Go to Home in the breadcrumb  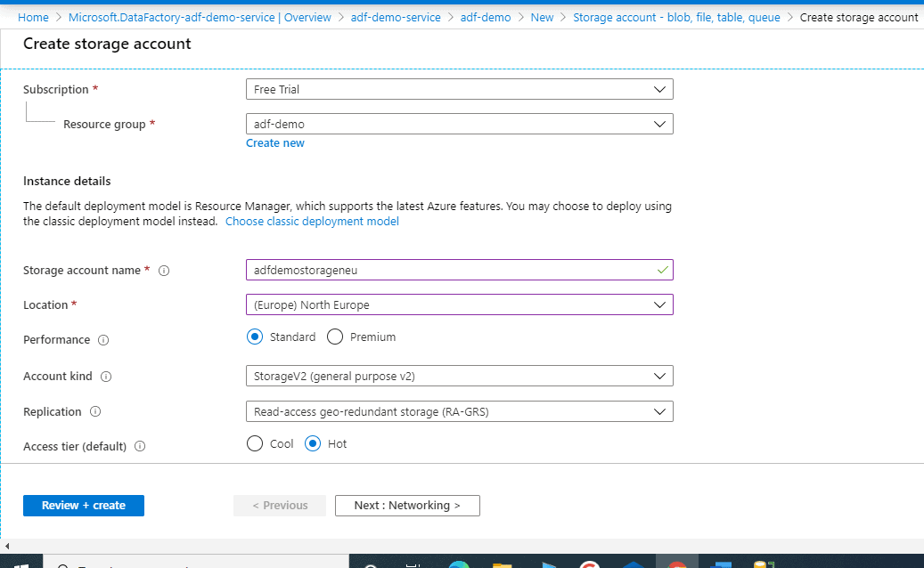[33, 18]
